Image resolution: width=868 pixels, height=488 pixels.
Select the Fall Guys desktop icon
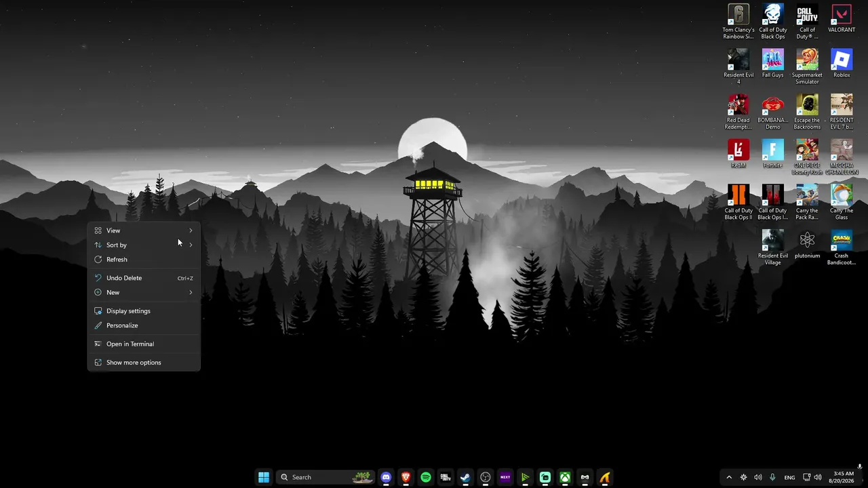[x=773, y=64]
